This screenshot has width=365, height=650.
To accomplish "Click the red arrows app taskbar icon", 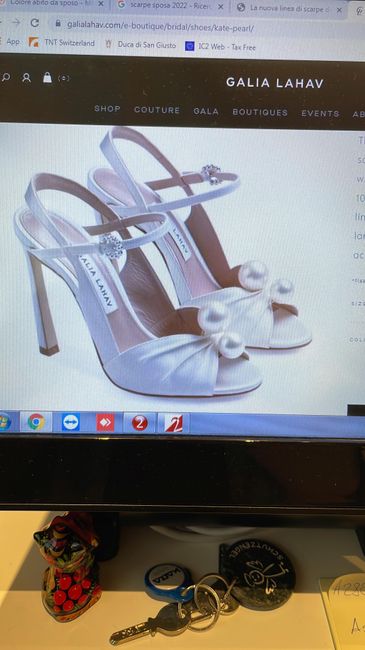I will [x=105, y=423].
